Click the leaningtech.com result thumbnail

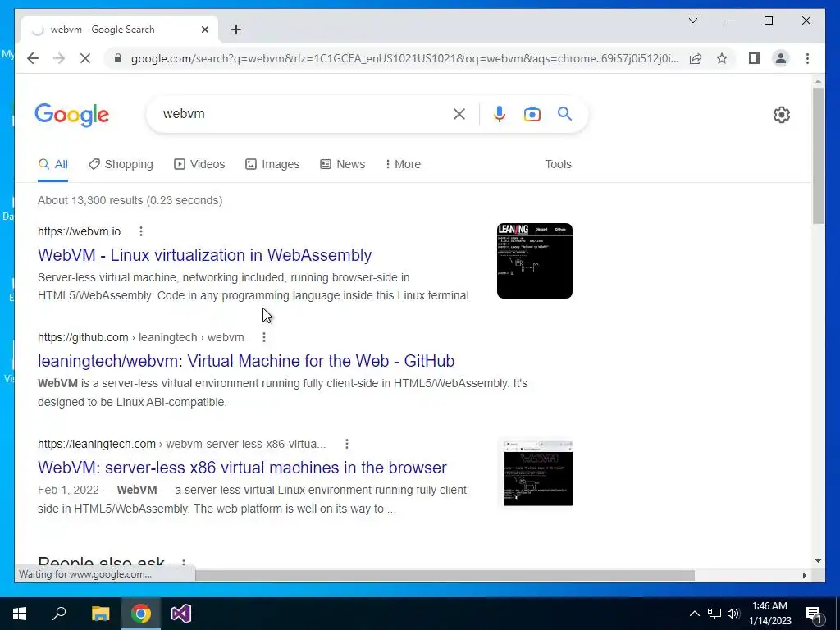click(538, 473)
